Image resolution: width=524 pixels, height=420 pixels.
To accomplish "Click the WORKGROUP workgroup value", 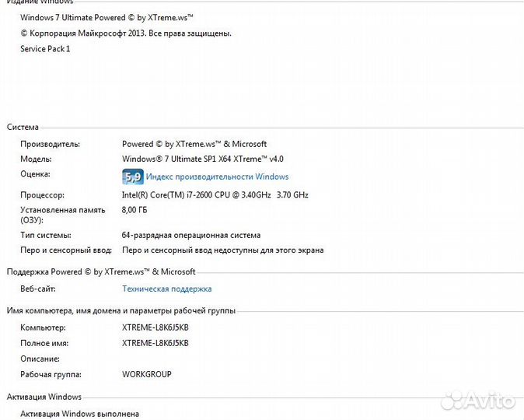I will click(x=147, y=374).
